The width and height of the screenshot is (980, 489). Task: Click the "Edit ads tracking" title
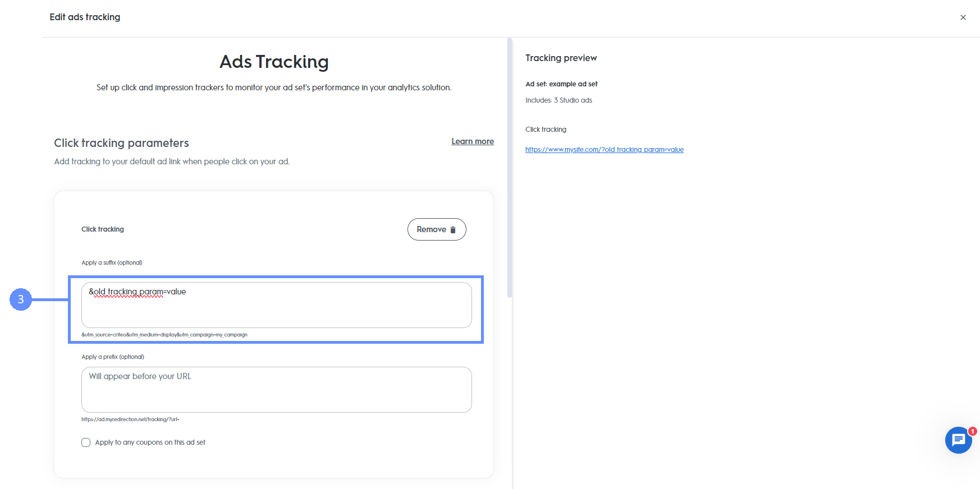click(85, 17)
